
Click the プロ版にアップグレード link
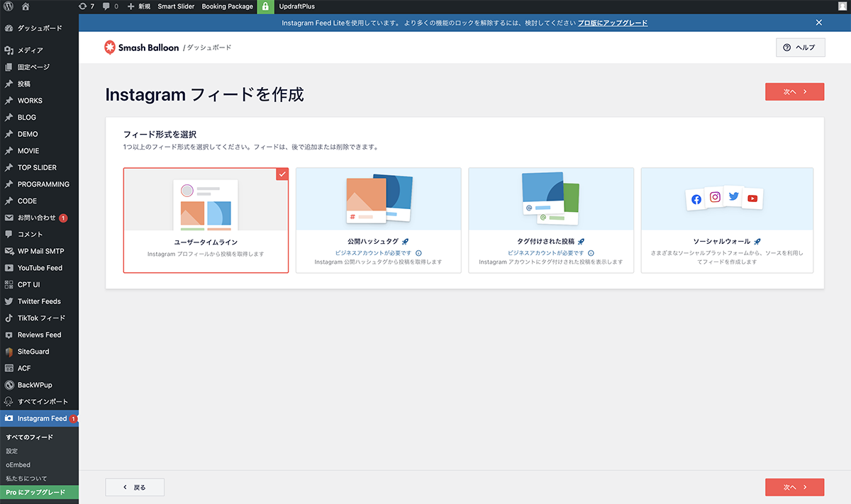(612, 23)
